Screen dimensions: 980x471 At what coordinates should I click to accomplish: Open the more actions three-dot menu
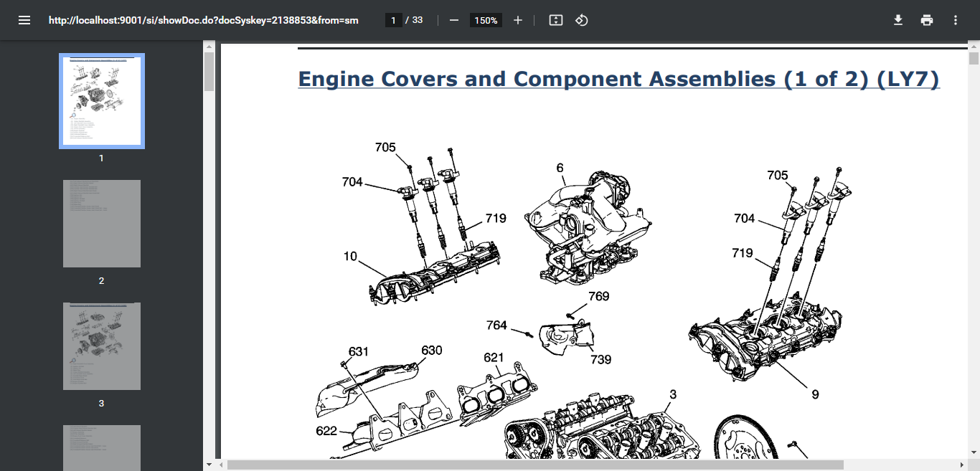[x=956, y=20]
